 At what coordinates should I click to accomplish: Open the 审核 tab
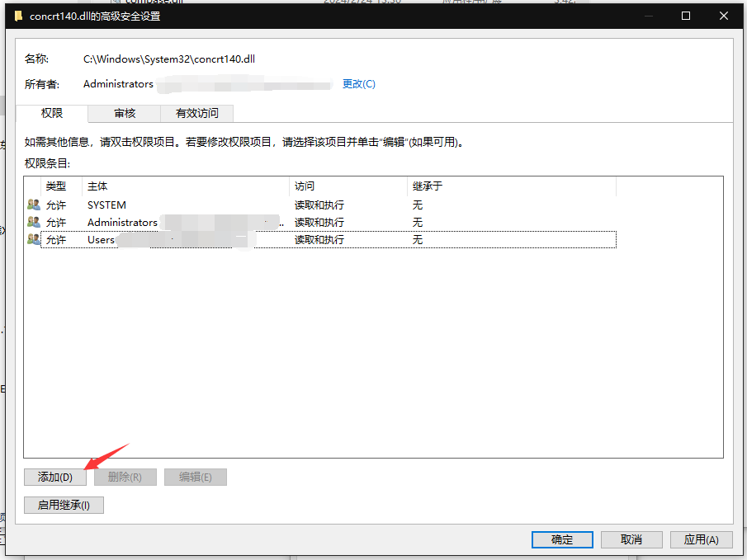pyautogui.click(x=125, y=113)
